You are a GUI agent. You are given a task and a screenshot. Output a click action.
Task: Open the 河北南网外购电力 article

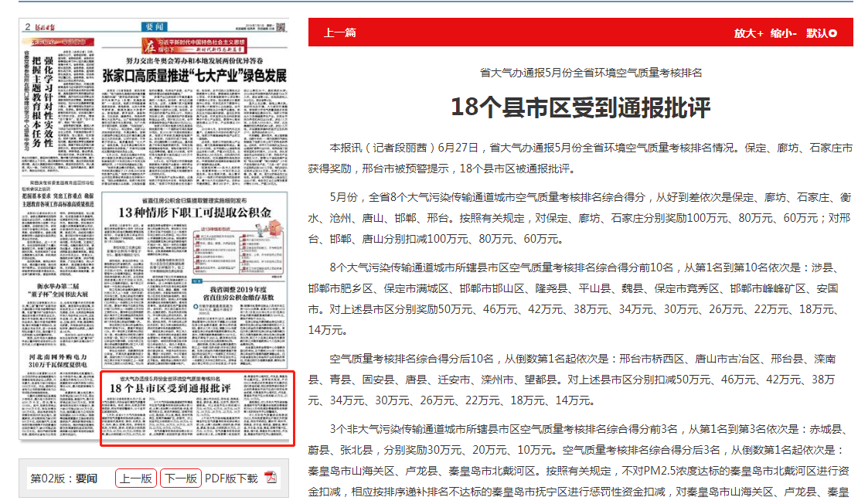click(59, 361)
